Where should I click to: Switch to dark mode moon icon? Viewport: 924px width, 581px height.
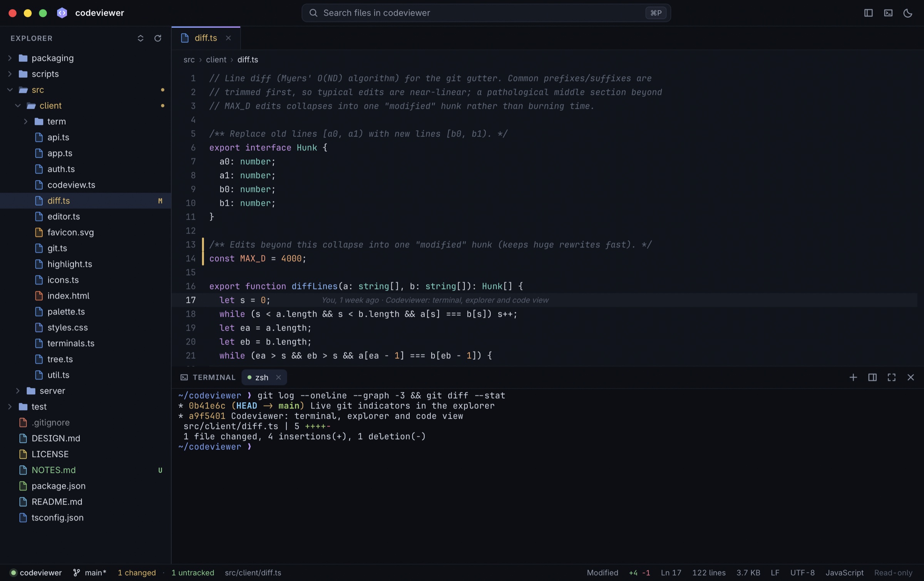coord(908,13)
